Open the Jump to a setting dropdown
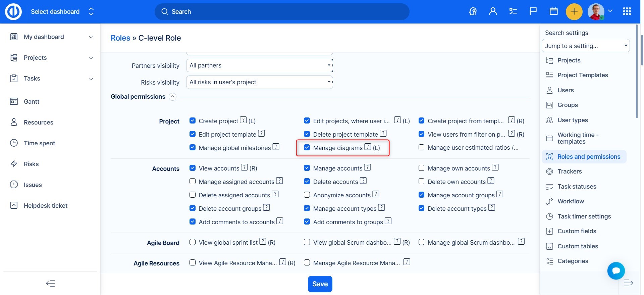The image size is (644, 295). pos(585,46)
